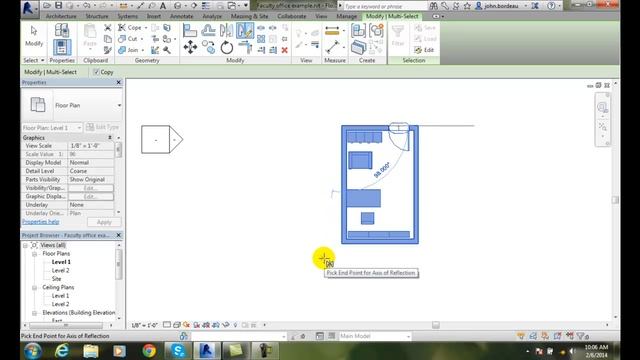
Task: Open the Collaborate ribbon tab
Action: click(291, 16)
